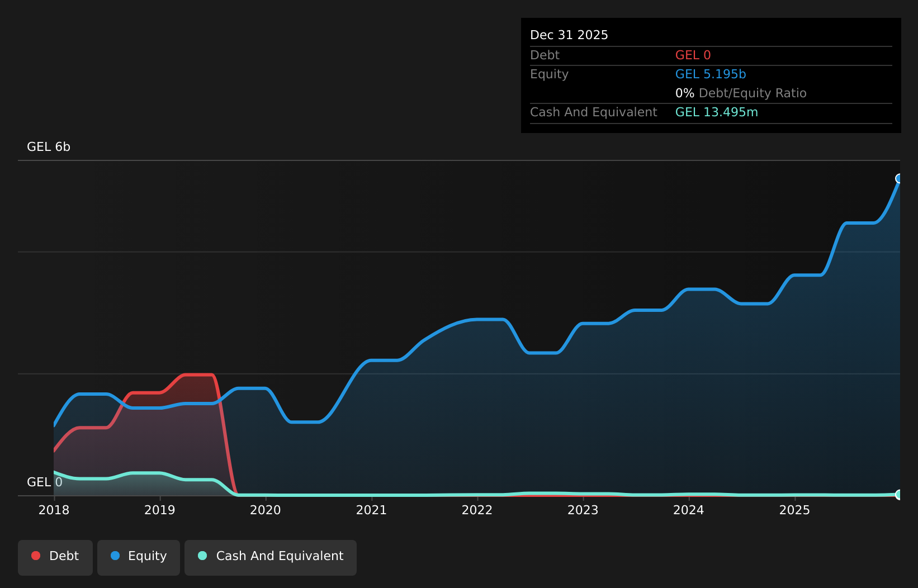This screenshot has width=918, height=588.
Task: Click the 2024 x-axis label
Action: click(689, 510)
